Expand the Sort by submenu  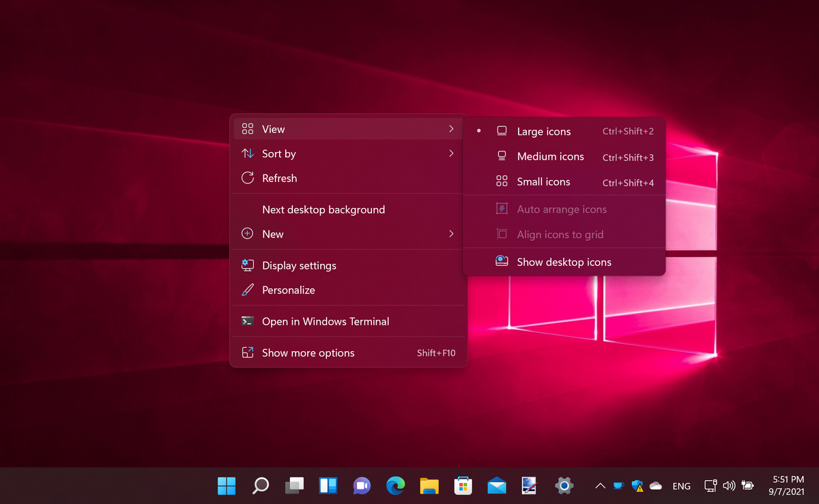click(x=278, y=153)
